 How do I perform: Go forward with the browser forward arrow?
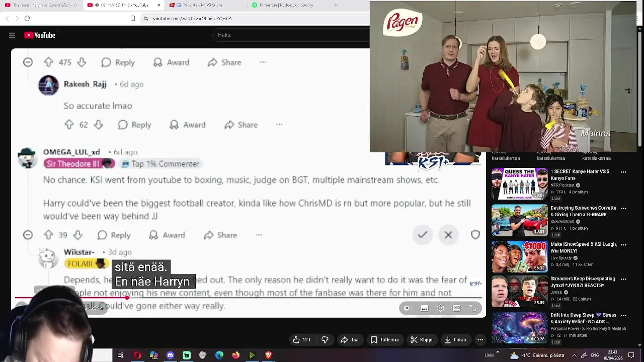(x=17, y=19)
